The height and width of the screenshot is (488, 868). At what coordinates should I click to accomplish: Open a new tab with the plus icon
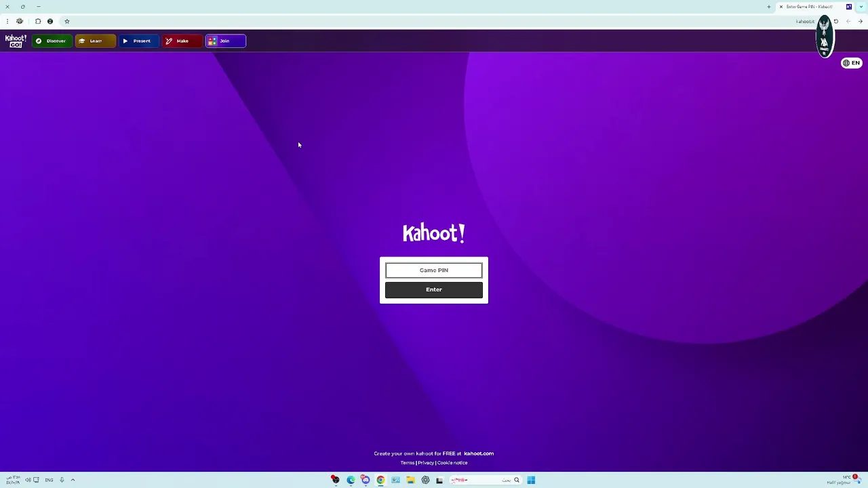coord(769,7)
